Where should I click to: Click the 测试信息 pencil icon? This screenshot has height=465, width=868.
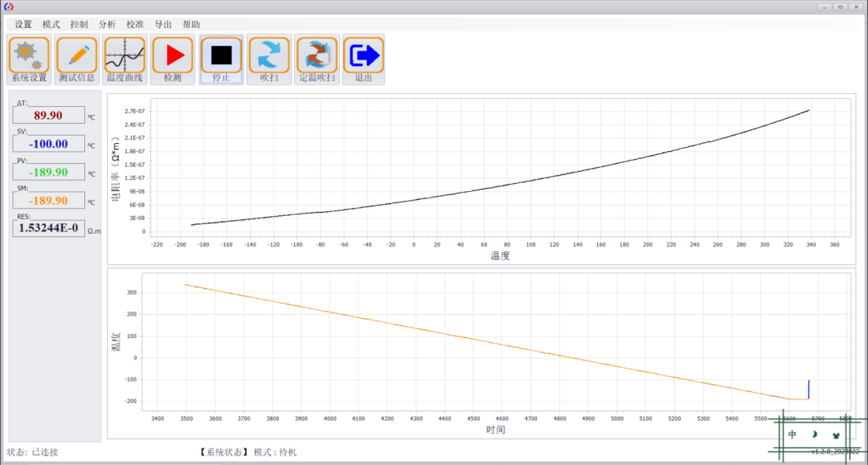(77, 59)
